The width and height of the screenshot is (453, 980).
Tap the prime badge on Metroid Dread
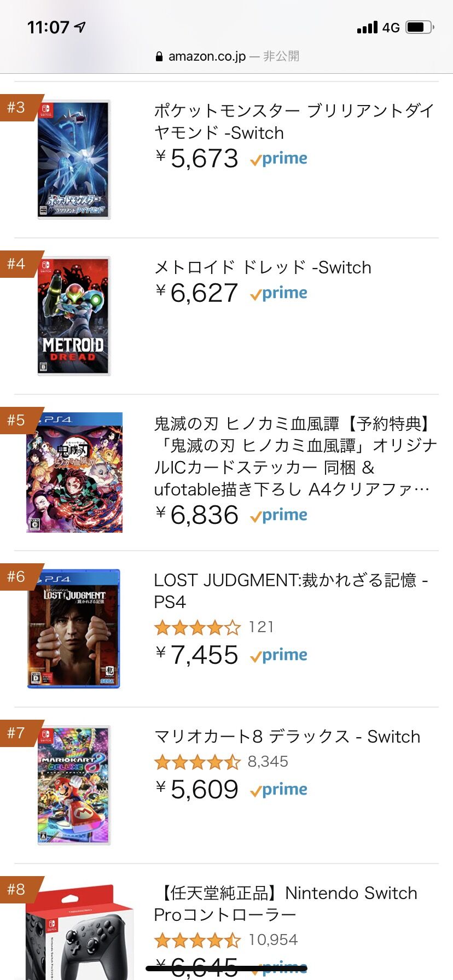tap(279, 294)
